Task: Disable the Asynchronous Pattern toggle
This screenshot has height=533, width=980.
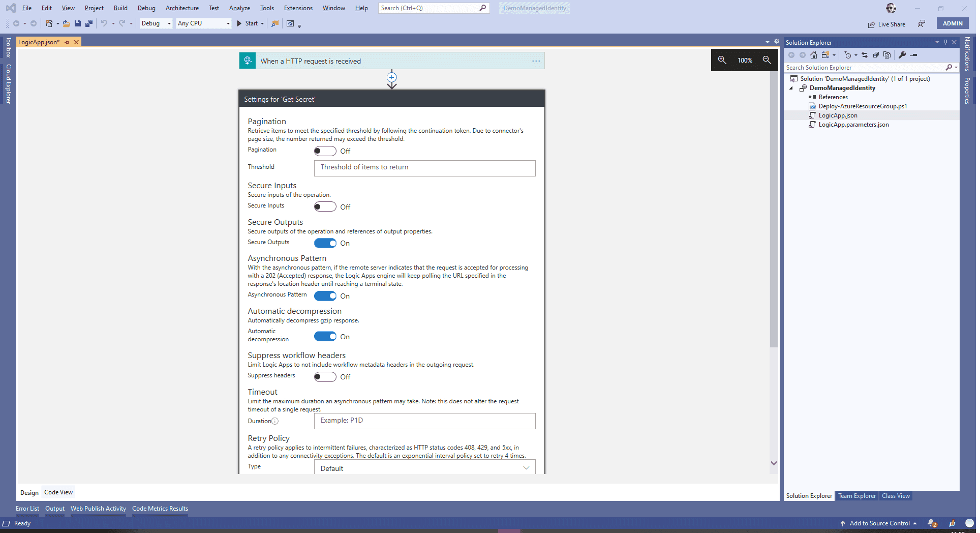Action: click(x=325, y=296)
